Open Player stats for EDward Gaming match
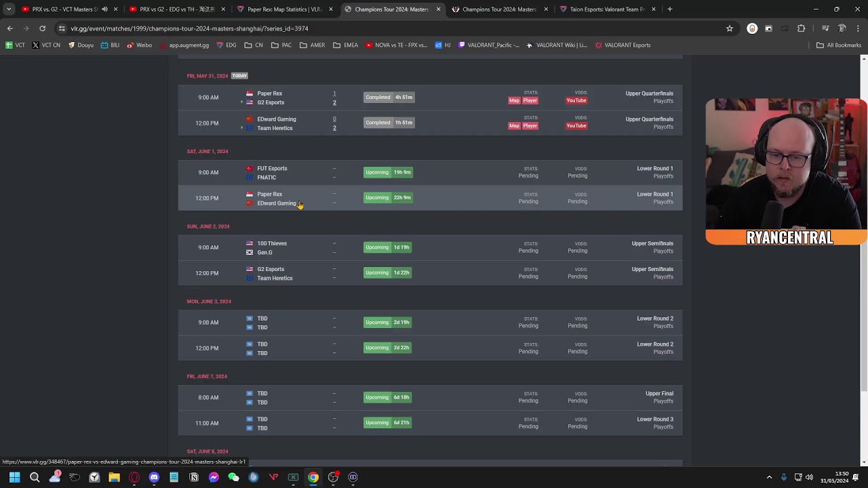 [x=530, y=125]
